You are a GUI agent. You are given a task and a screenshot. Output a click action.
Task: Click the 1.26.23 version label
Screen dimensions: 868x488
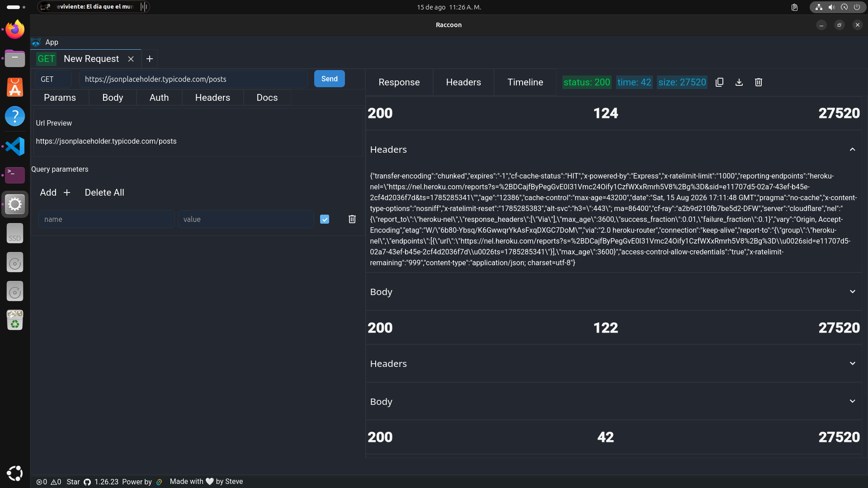point(106,482)
